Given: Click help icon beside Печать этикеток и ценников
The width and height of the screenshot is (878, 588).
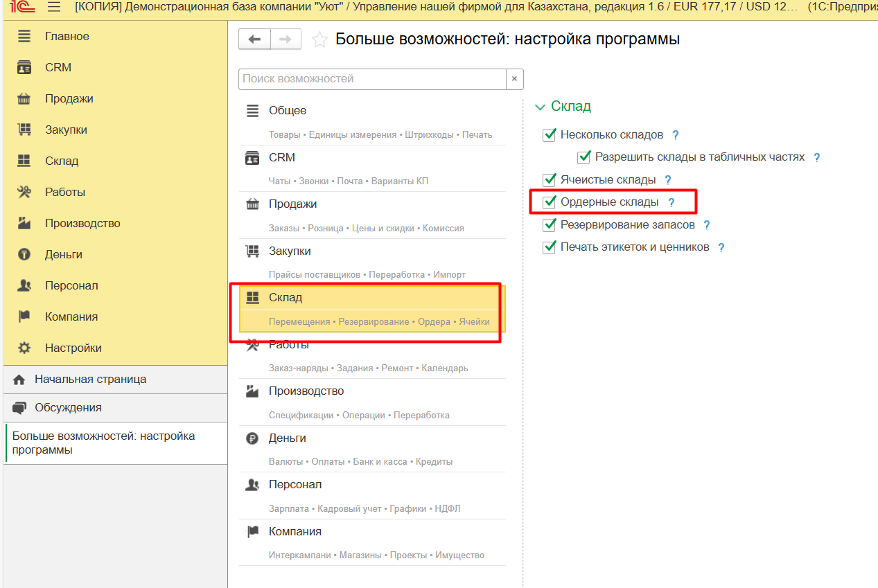Looking at the screenshot, I should (x=721, y=247).
